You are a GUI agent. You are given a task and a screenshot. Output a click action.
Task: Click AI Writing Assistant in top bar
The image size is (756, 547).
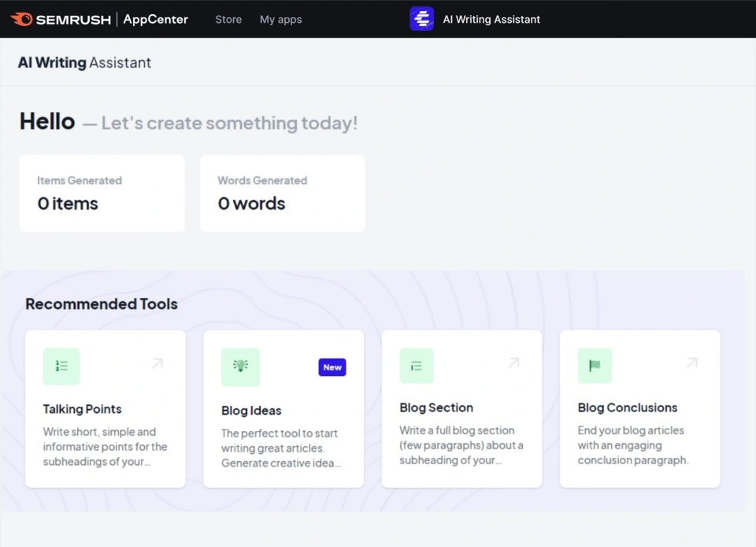(x=491, y=19)
